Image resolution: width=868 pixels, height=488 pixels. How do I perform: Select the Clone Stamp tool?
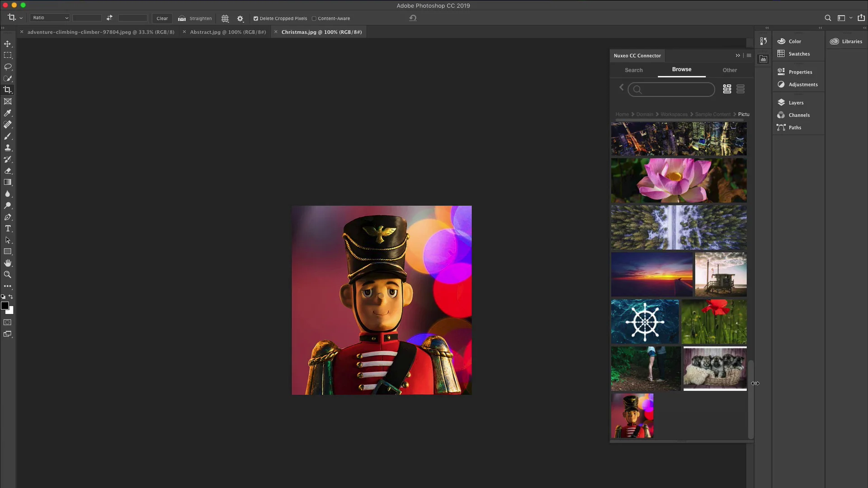coord(8,148)
